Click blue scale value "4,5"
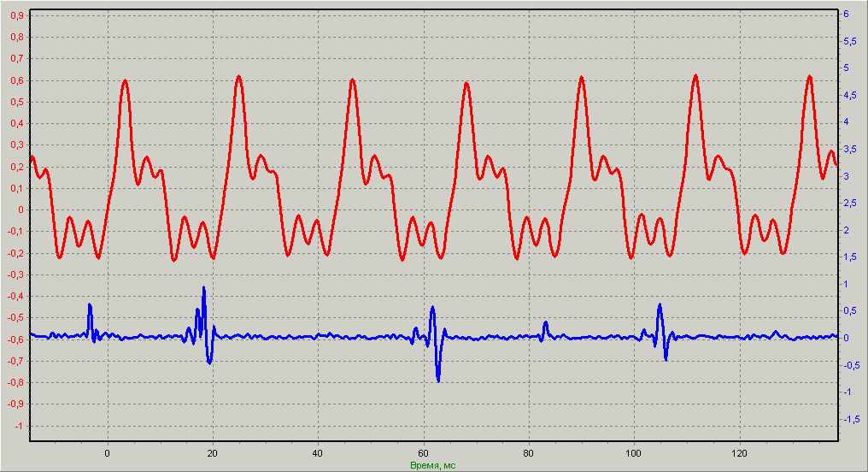The image size is (868, 472). point(850,95)
